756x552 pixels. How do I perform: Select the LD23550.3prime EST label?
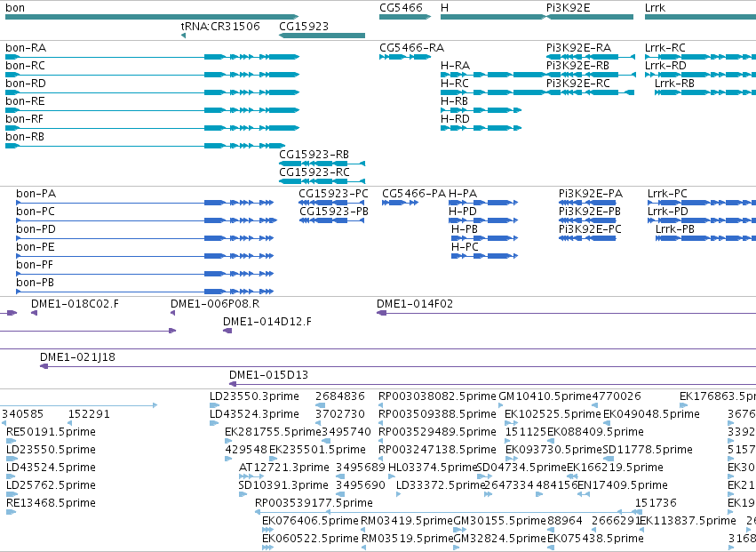coord(254,396)
